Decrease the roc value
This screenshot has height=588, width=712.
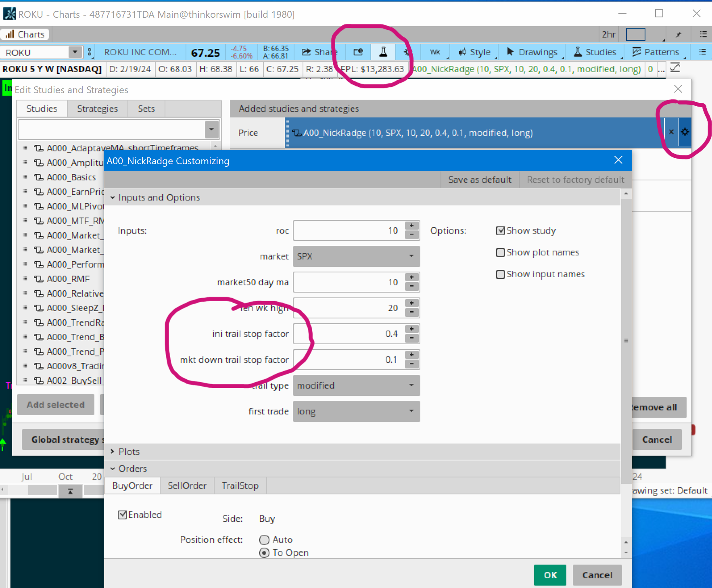(412, 235)
